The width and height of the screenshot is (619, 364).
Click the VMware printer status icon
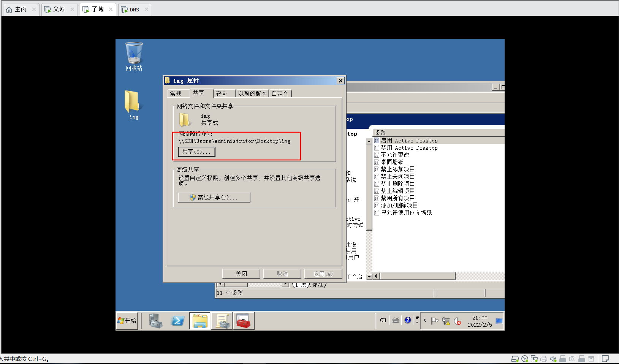pos(544,359)
